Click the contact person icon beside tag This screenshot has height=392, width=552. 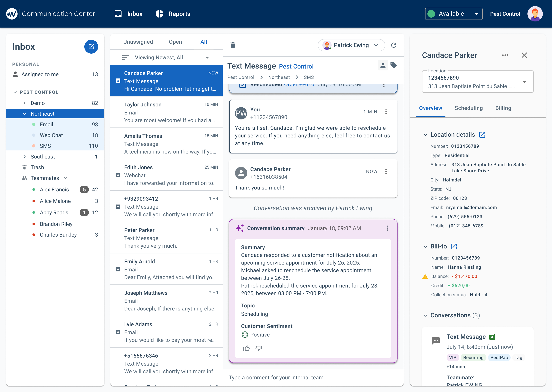pos(383,65)
